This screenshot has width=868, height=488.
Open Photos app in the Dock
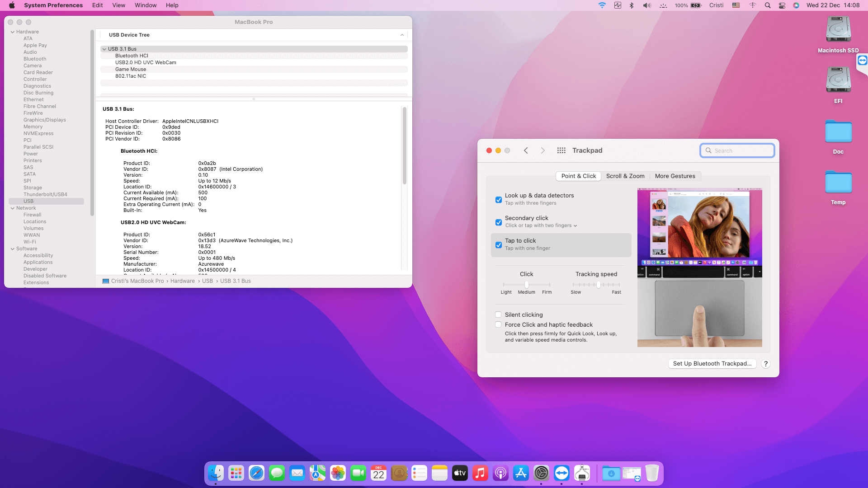338,473
